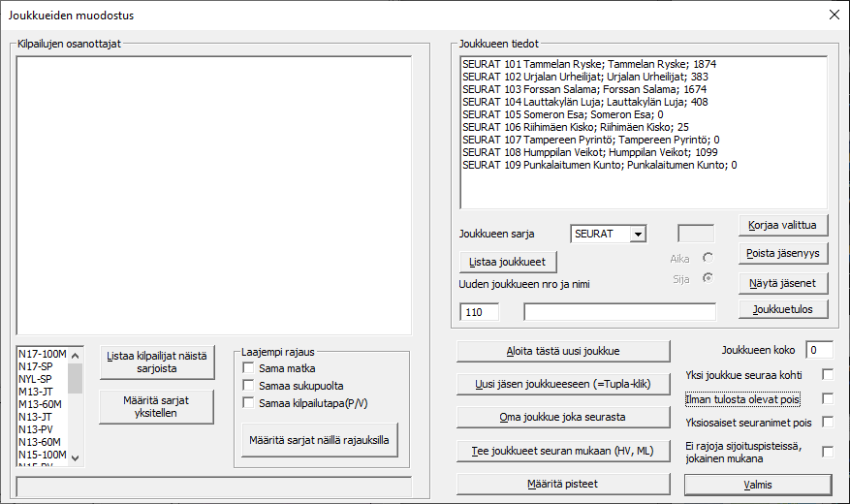Select the Aika radio button
This screenshot has width=850, height=504.
708,258
